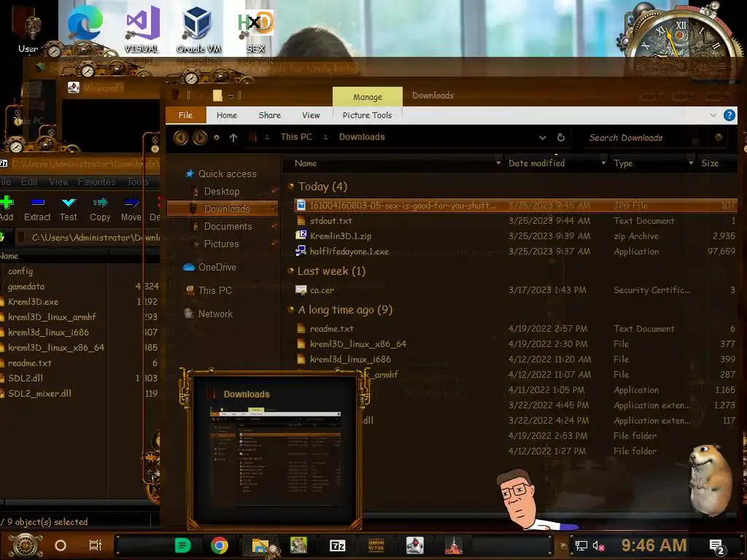747x560 pixels.
Task: Go back in Explorer navigation
Action: coord(181,138)
